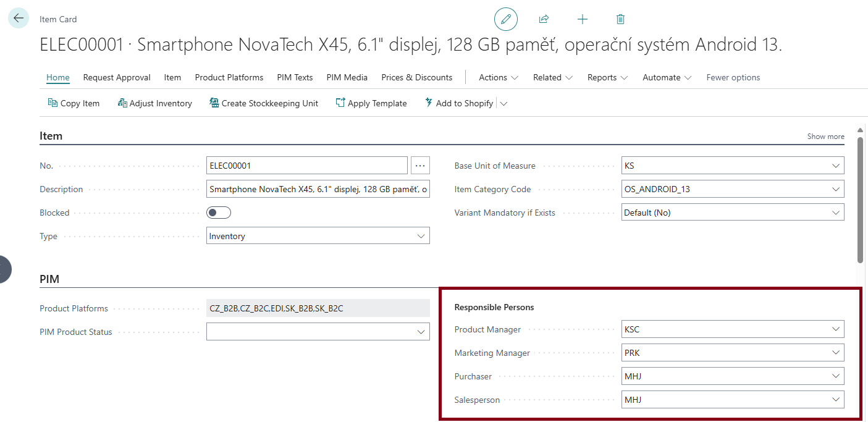Viewport: 868px width, 422px height.
Task: Click the back arrow button
Action: pos(19,19)
